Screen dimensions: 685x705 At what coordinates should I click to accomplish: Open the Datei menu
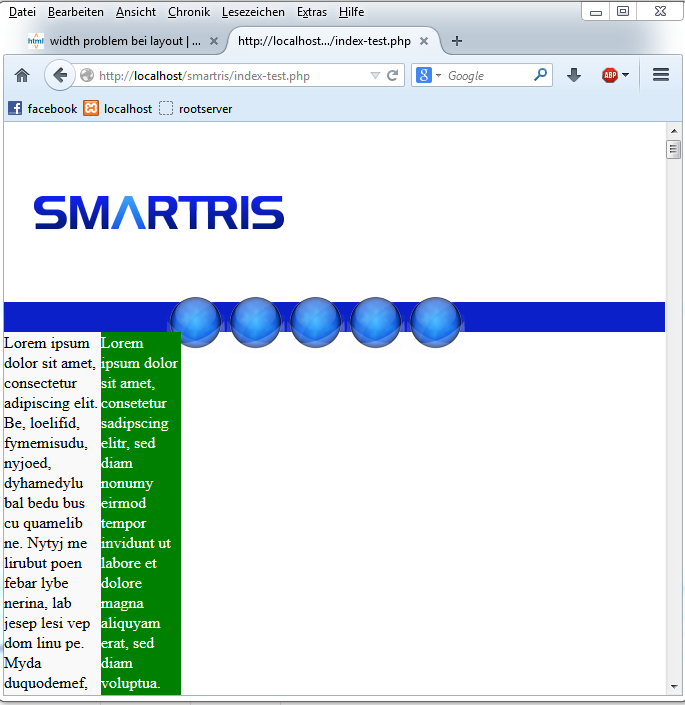tap(22, 12)
